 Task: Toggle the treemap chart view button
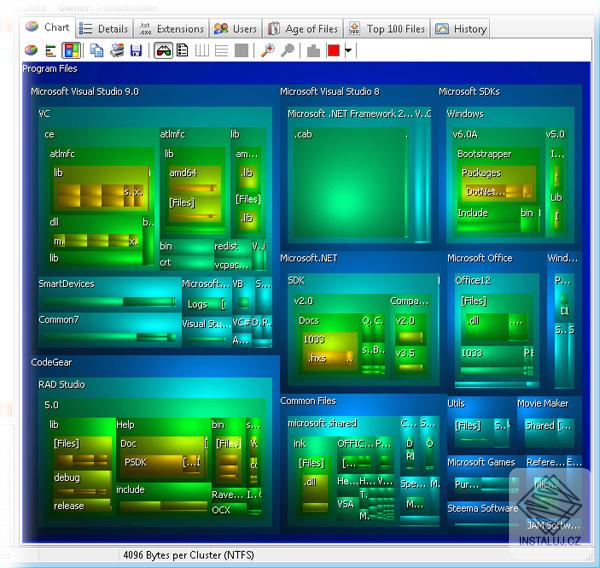click(71, 50)
